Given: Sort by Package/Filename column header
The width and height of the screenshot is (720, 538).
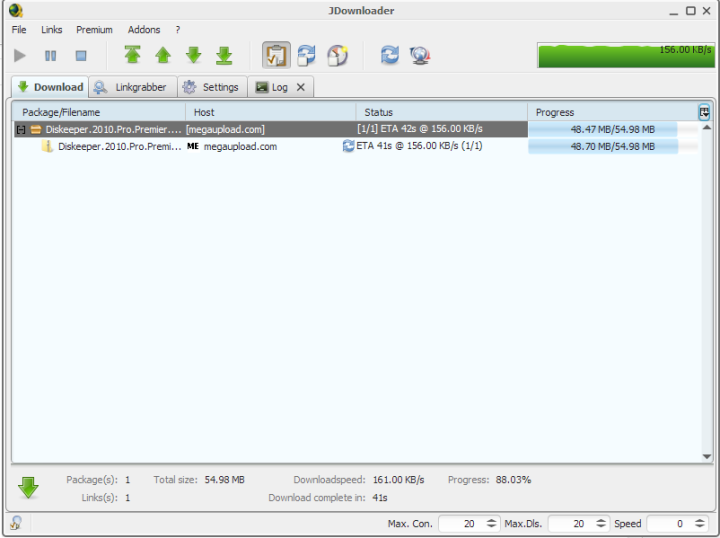Looking at the screenshot, I should (98, 112).
